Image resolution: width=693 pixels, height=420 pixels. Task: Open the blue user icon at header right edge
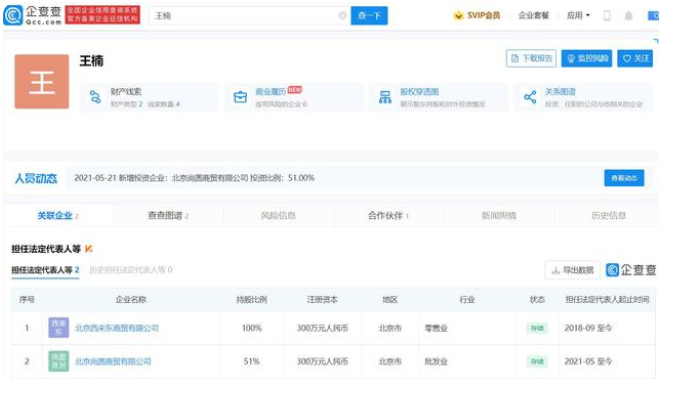[653, 16]
